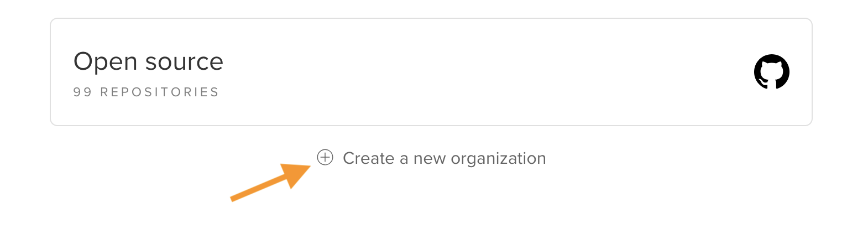
Task: Click the word source in card title
Action: (x=184, y=62)
